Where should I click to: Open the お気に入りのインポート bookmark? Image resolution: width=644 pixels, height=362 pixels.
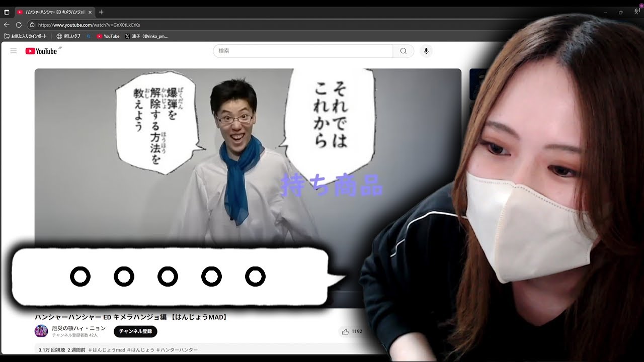pyautogui.click(x=25, y=36)
